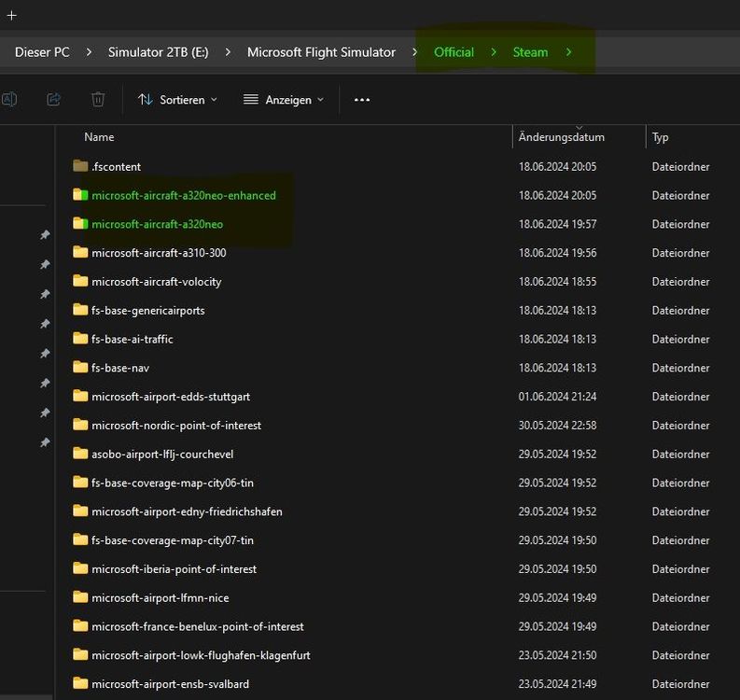
Task: Open the Sortieren dropdown
Action: pos(177,99)
